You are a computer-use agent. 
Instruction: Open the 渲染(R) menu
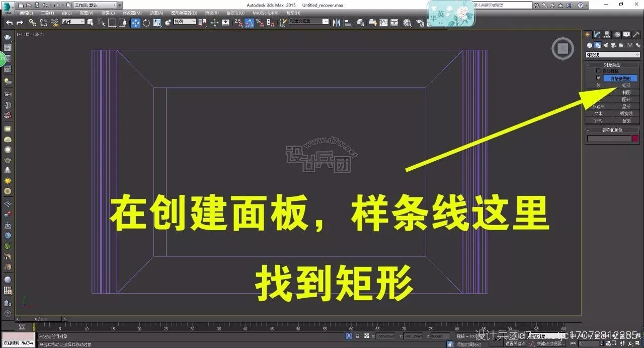(x=212, y=13)
